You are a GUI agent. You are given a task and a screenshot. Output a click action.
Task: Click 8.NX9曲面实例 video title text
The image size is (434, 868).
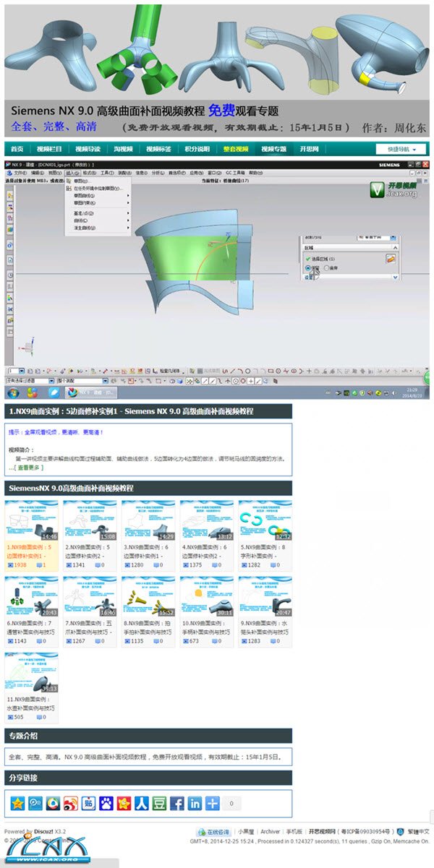coord(148,627)
